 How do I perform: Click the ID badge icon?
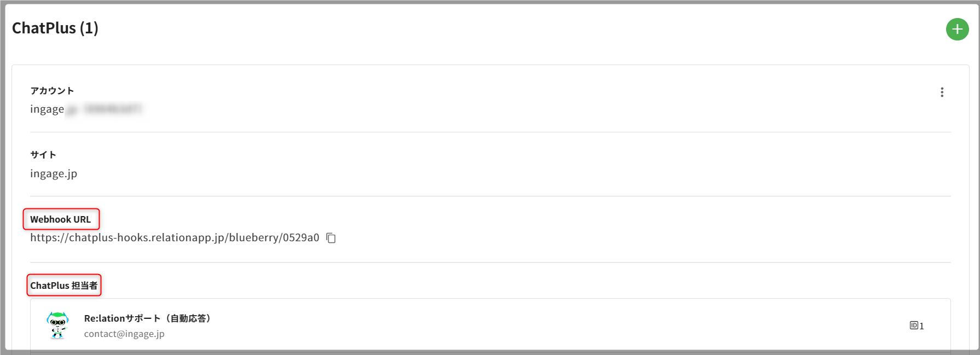point(913,325)
